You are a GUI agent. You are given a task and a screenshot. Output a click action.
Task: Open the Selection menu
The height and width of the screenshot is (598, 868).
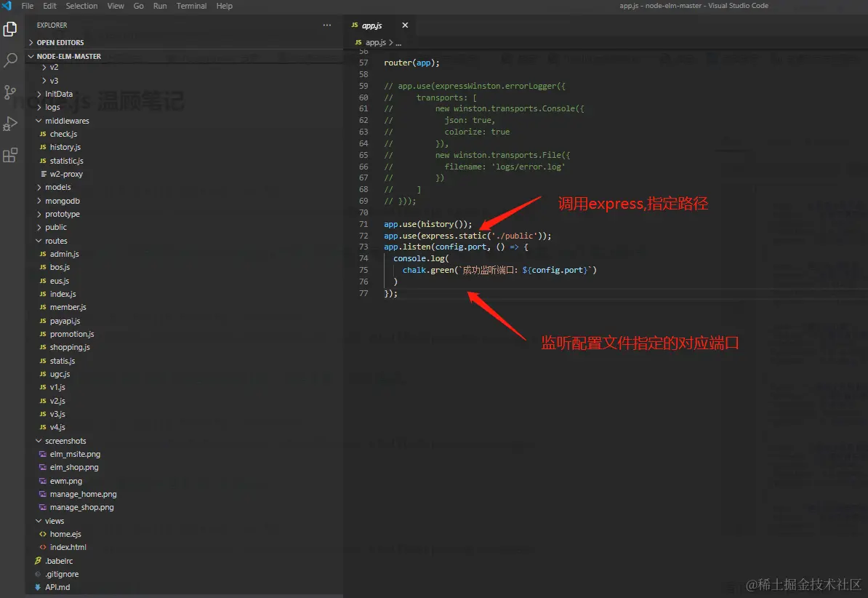pyautogui.click(x=81, y=6)
